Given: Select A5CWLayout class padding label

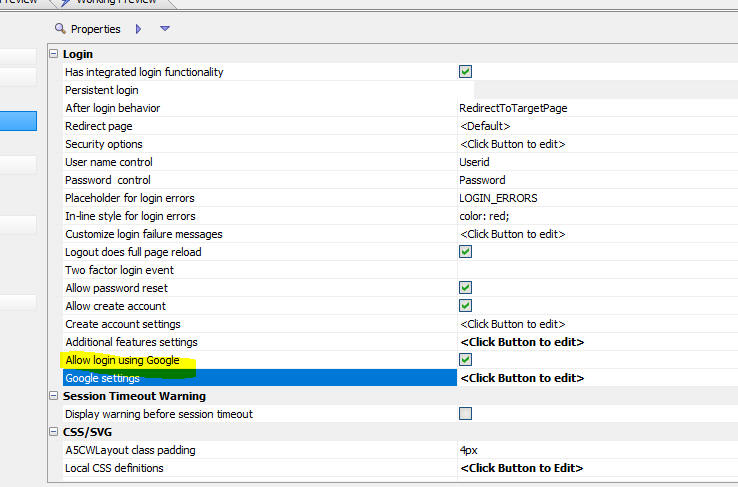Looking at the screenshot, I should (130, 450).
